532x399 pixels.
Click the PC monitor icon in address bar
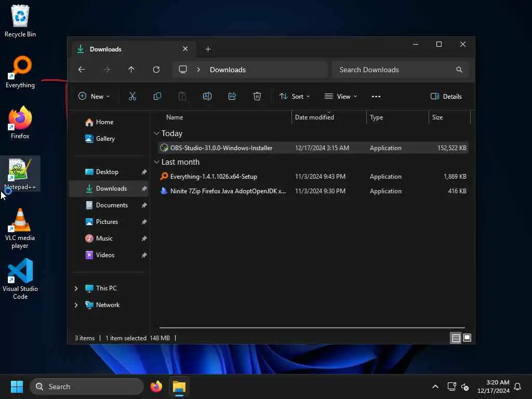(x=183, y=70)
